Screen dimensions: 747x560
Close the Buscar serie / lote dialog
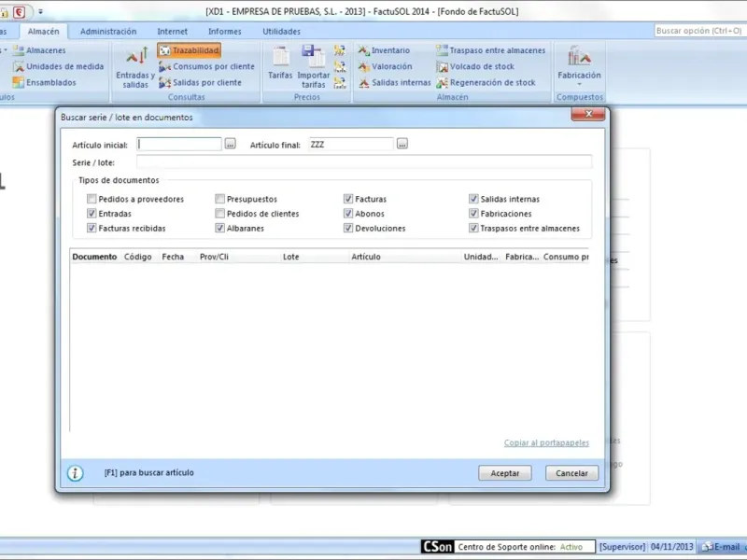click(x=588, y=114)
